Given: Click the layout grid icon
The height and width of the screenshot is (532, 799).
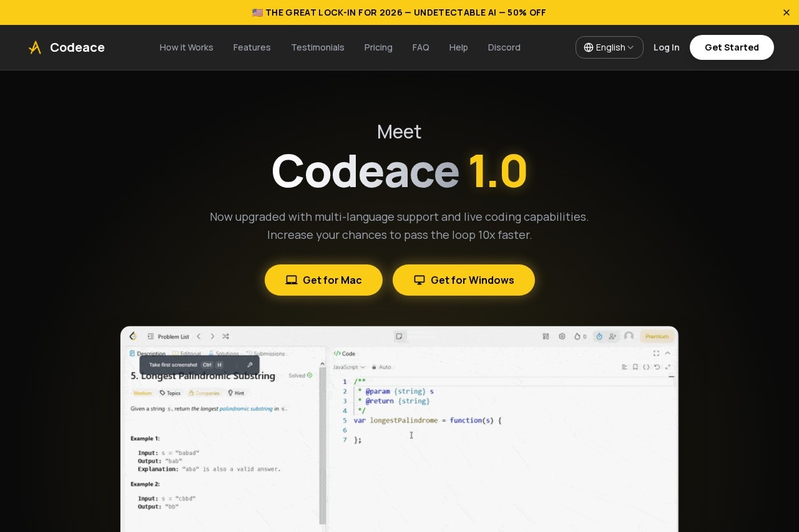Looking at the screenshot, I should 546,336.
